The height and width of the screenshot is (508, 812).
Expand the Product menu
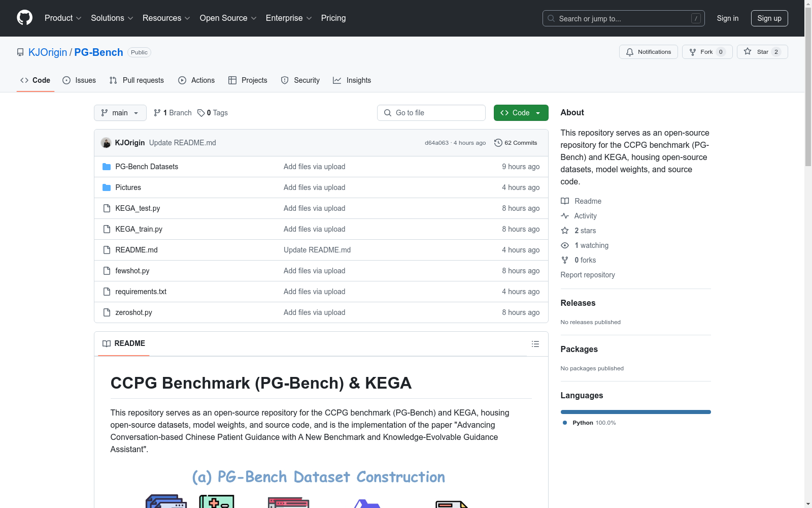63,18
